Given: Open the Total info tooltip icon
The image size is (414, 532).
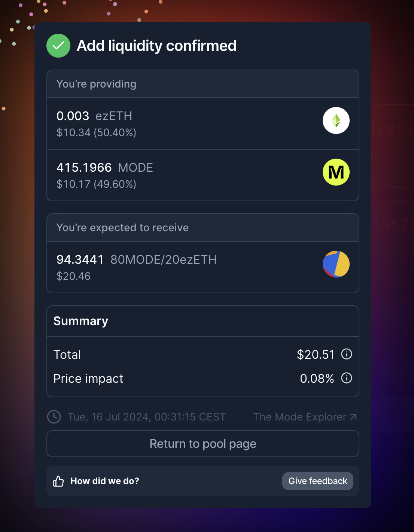Looking at the screenshot, I should (347, 354).
